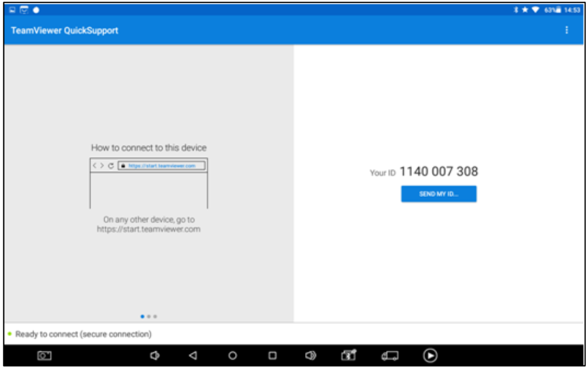Raise volume with the volume up icon

click(310, 355)
